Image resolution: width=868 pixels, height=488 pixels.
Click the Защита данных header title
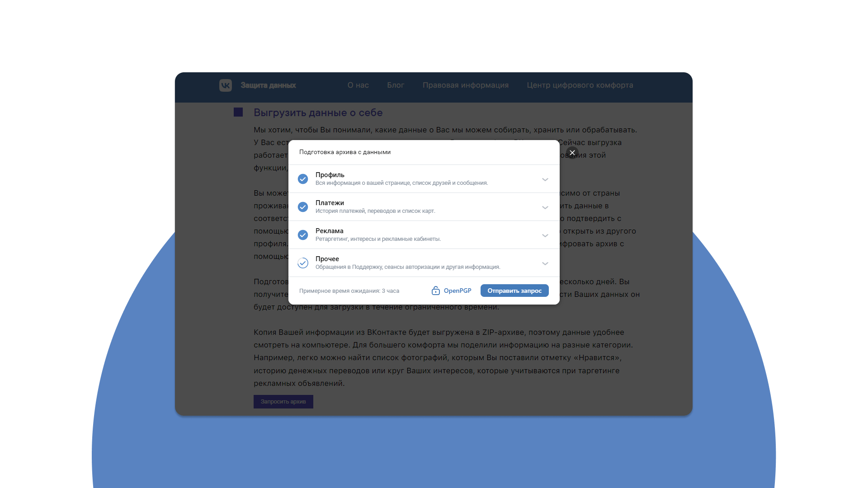(268, 85)
